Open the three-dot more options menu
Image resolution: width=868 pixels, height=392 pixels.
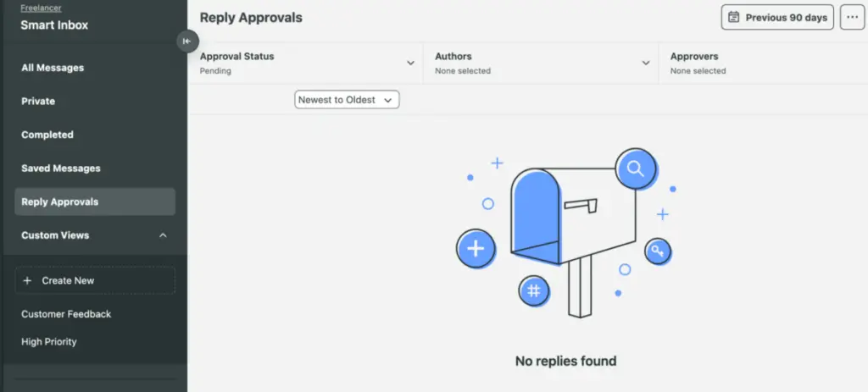click(x=852, y=17)
